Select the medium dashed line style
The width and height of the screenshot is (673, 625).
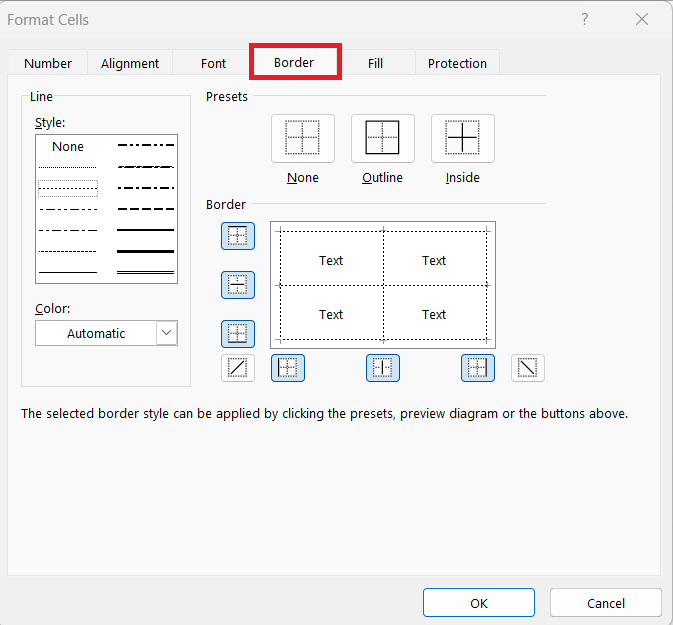point(146,209)
